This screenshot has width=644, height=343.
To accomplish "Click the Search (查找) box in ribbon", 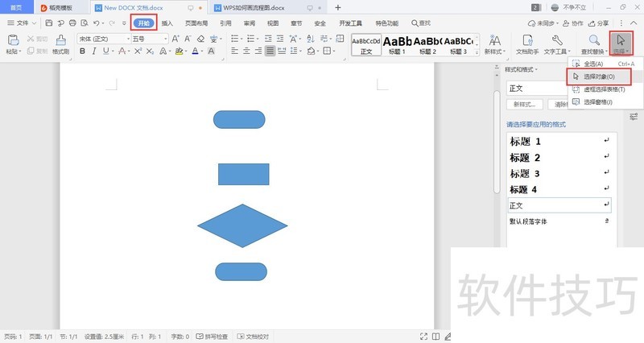I will click(x=421, y=23).
